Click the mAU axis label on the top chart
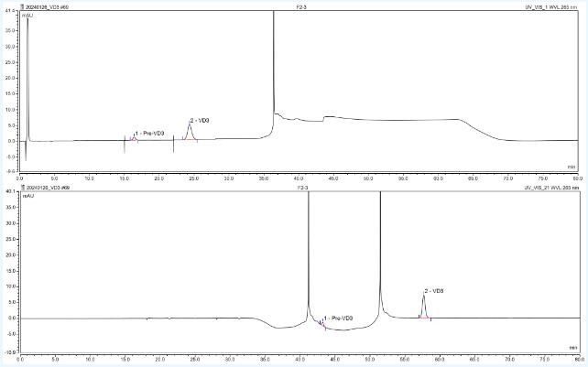The height and width of the screenshot is (367, 588). click(27, 16)
